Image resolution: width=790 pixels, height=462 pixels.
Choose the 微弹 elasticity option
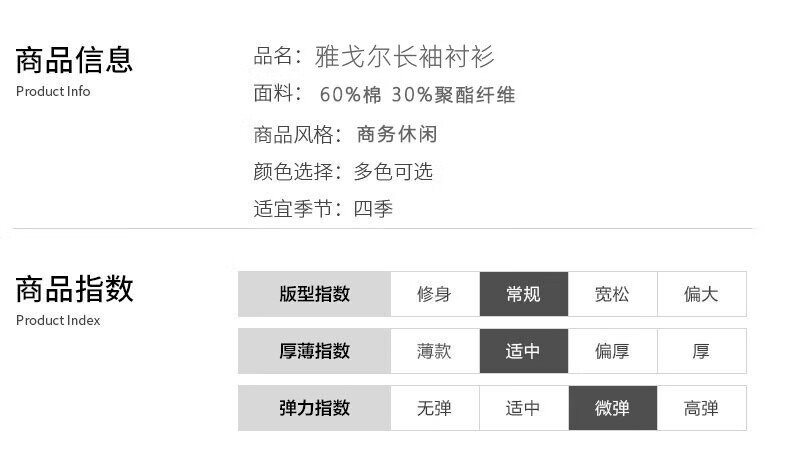click(613, 408)
